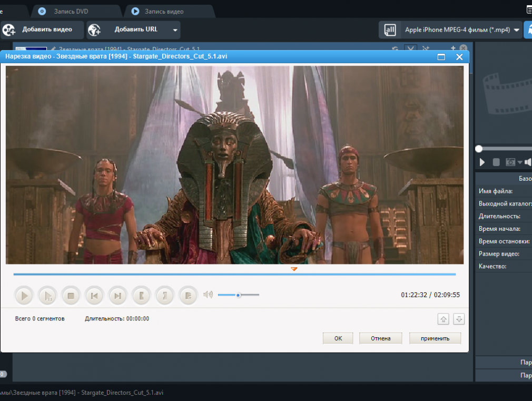Click the play segment button
Image resolution: width=532 pixels, height=401 pixels.
pyautogui.click(x=47, y=296)
